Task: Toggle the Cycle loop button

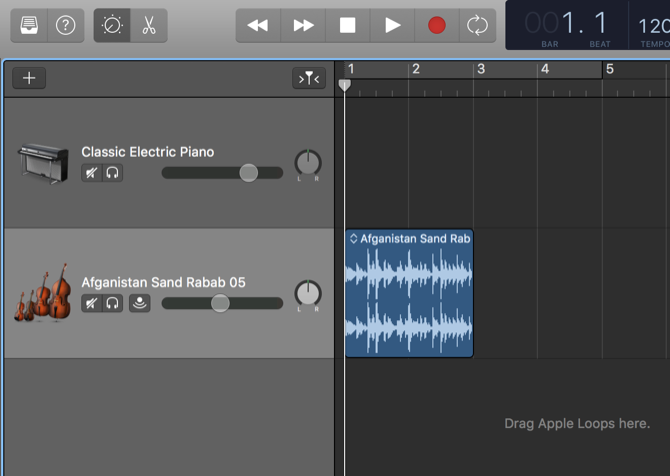Action: [477, 25]
